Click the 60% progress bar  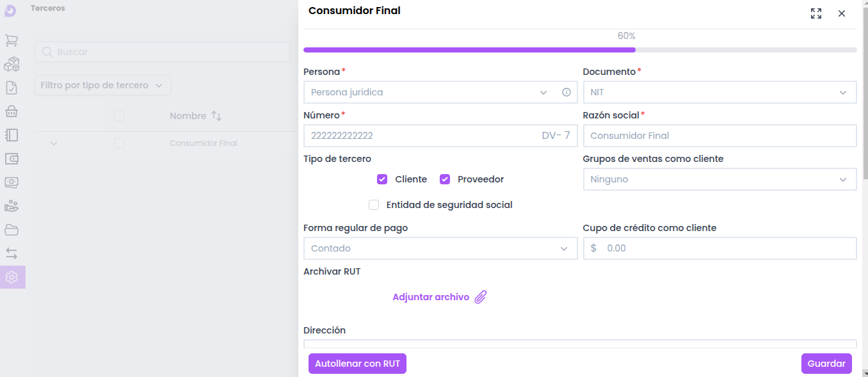[580, 49]
